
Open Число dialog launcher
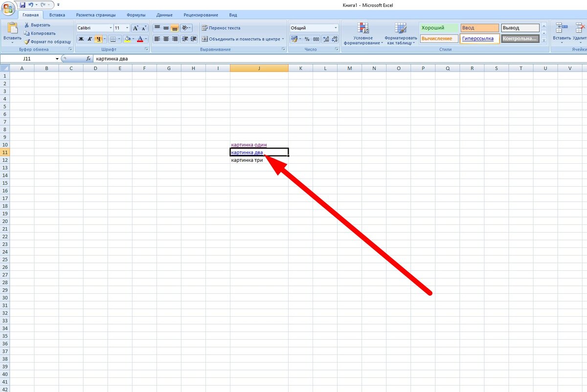point(336,49)
